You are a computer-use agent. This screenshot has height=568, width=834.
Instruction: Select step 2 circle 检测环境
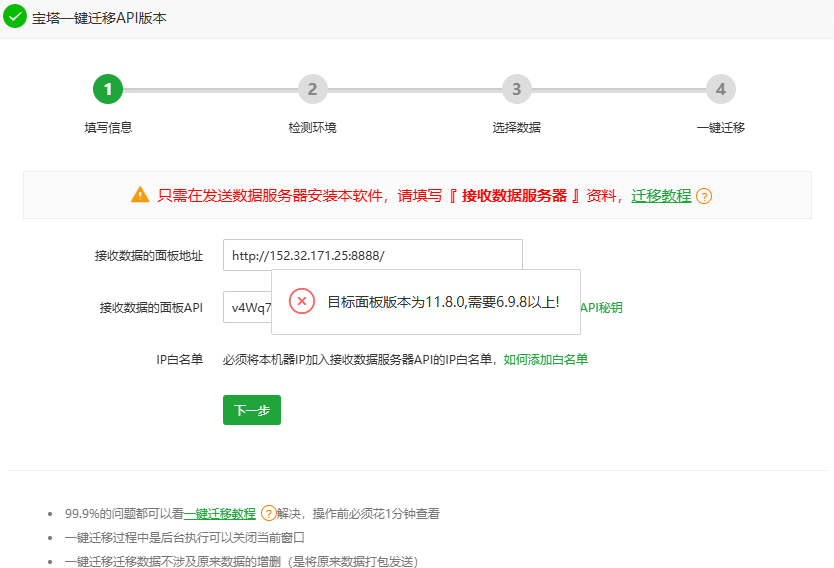click(312, 89)
